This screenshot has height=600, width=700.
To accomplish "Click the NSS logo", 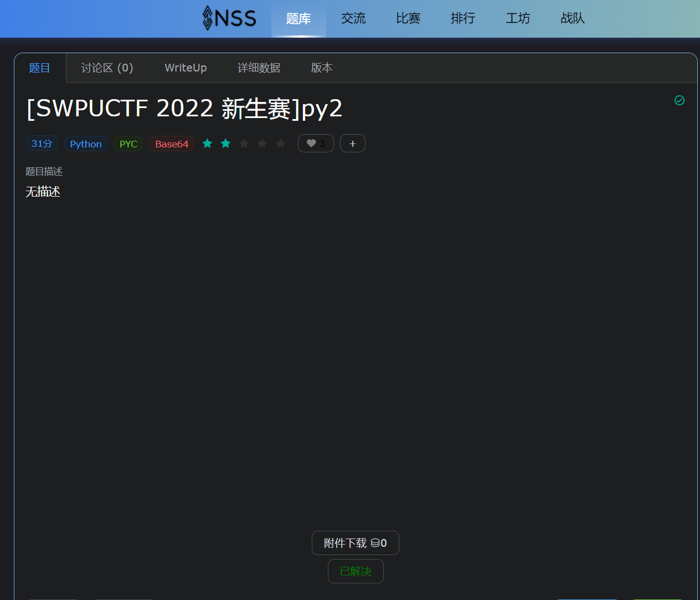I will tap(229, 18).
